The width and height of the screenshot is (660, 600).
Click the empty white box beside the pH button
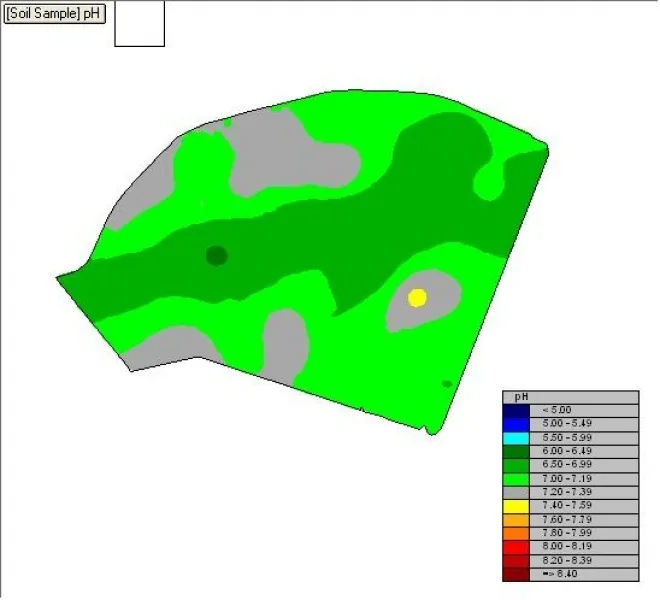tap(139, 24)
